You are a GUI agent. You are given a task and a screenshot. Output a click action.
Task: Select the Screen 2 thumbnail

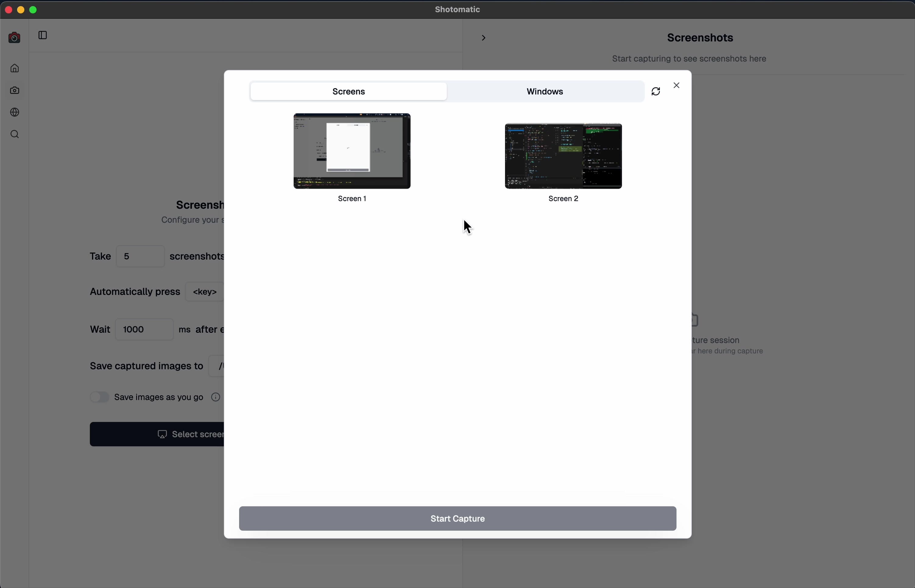coord(563,156)
